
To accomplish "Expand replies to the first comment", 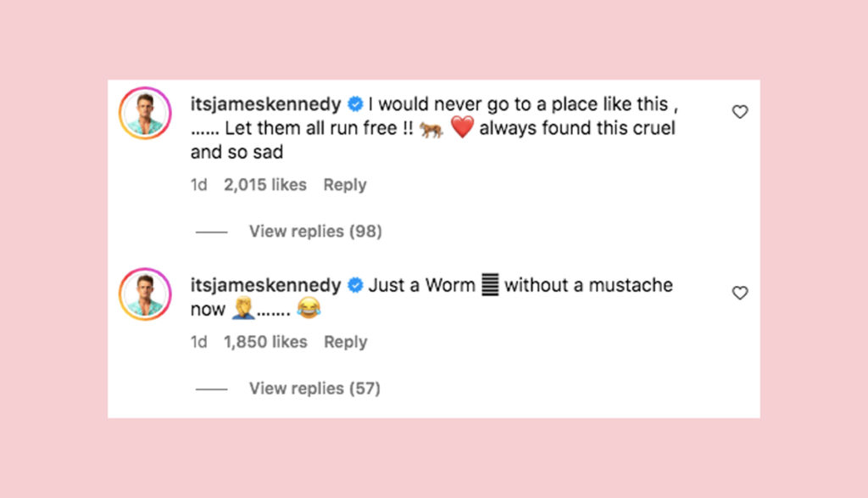I will pyautogui.click(x=314, y=231).
